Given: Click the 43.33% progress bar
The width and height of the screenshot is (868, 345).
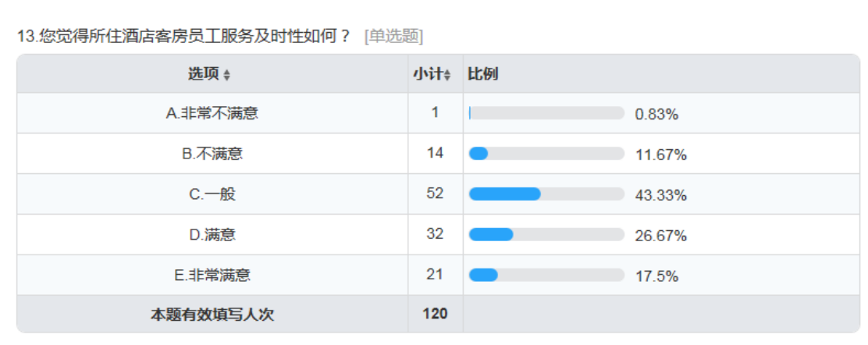Looking at the screenshot, I should [x=546, y=194].
